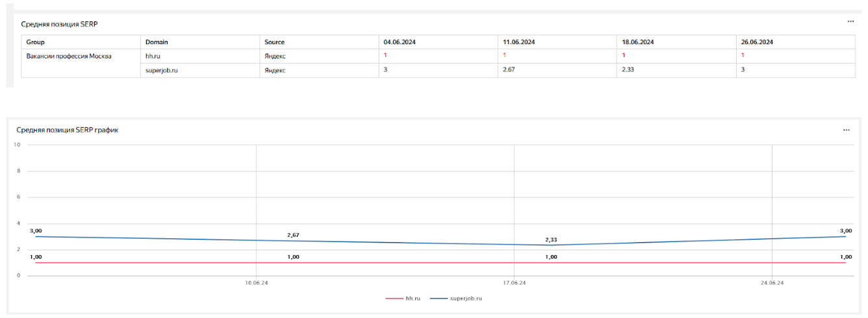Click the blue superjob.ru legend line marker

click(439, 299)
